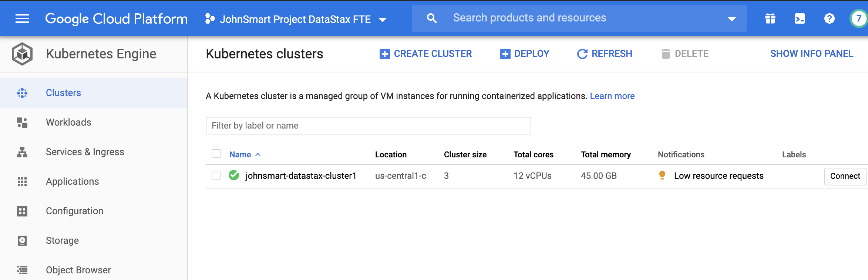Open the hamburger navigation menu
This screenshot has height=280, width=868.
point(22,18)
